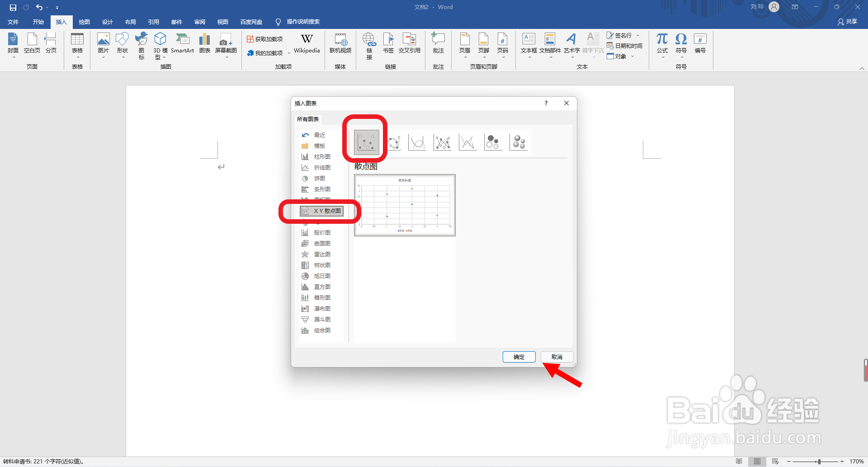Open the symbol (符号) menu

681,45
